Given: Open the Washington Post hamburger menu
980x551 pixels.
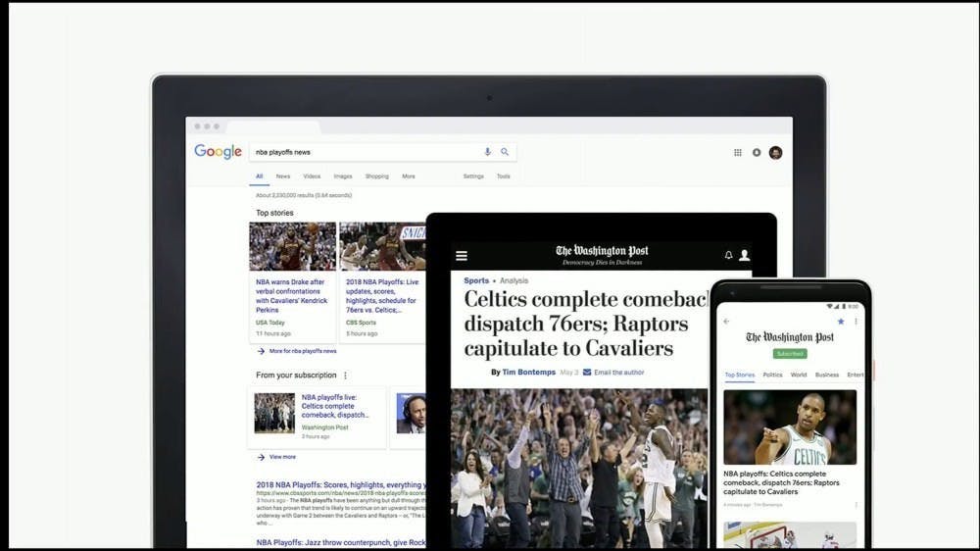Looking at the screenshot, I should [462, 255].
